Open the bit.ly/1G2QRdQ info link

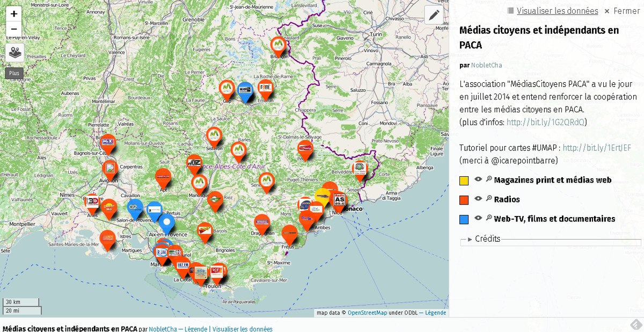[x=545, y=122]
